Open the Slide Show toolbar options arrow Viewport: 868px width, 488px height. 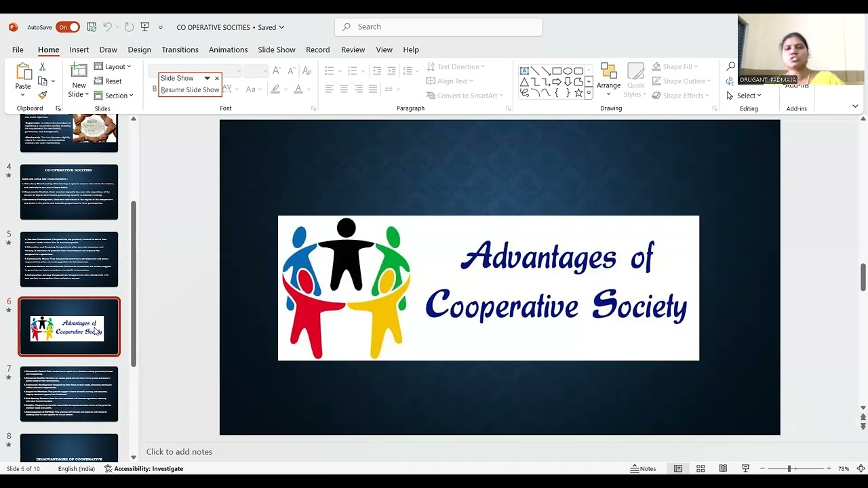click(x=207, y=78)
